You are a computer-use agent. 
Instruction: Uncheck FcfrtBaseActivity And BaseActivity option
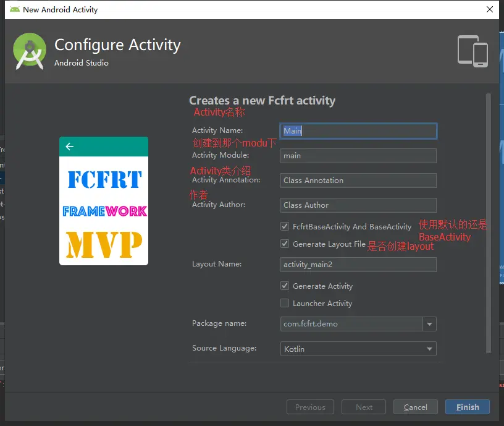(x=285, y=226)
